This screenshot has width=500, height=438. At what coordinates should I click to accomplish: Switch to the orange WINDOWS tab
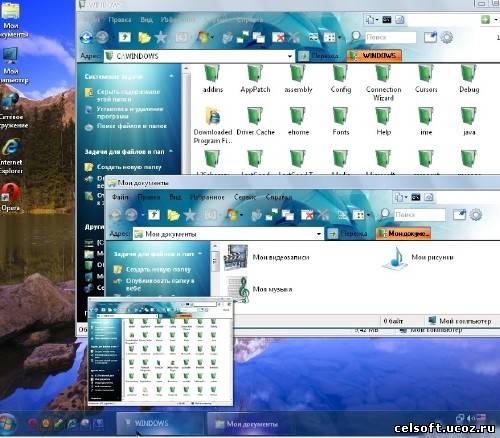pyautogui.click(x=374, y=55)
